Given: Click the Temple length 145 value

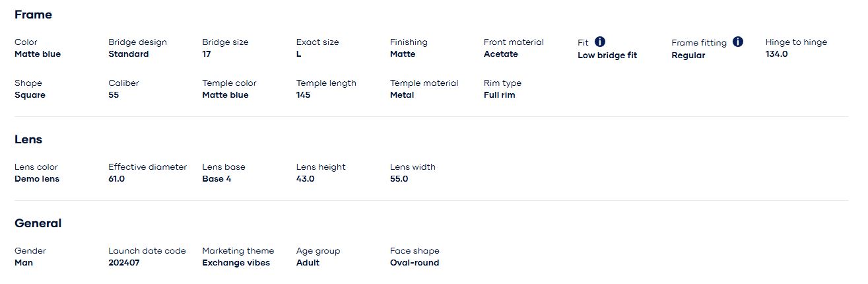Looking at the screenshot, I should click(303, 95).
